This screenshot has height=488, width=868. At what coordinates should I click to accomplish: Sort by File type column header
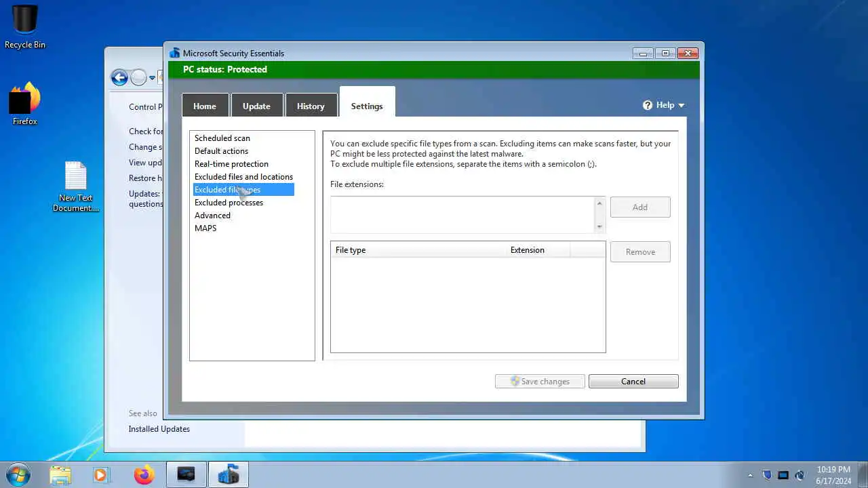420,250
